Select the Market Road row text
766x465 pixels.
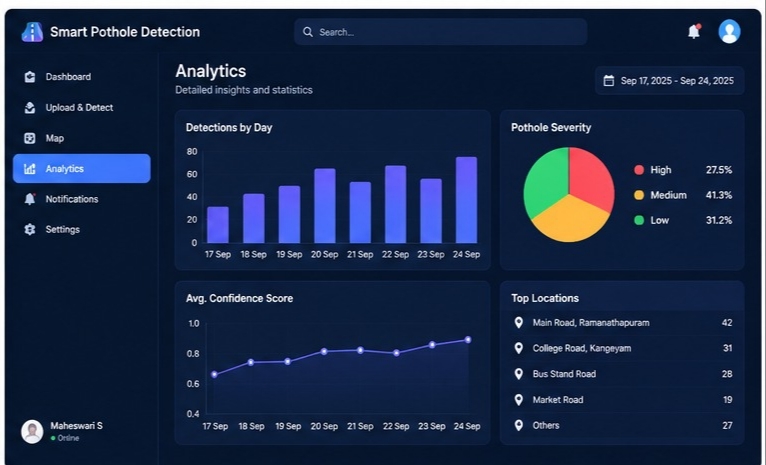click(558, 400)
